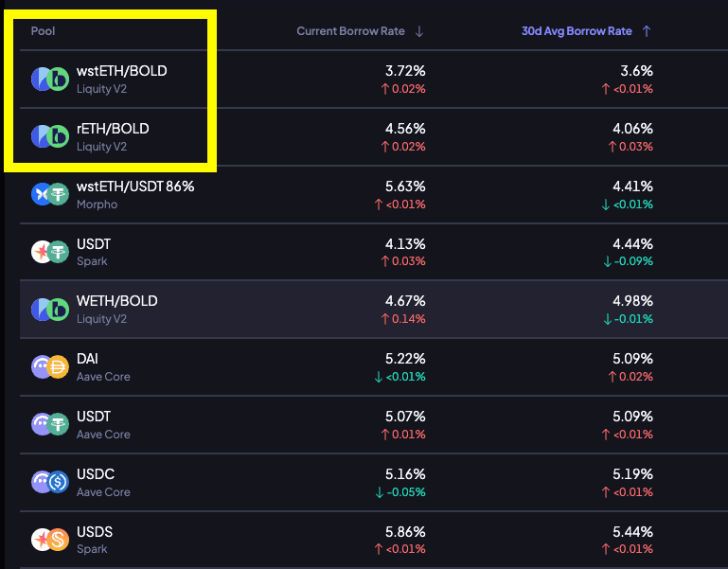728x569 pixels.
Task: Click the wstETH/BOLD Liquity V2 pool icon
Action: [50, 79]
